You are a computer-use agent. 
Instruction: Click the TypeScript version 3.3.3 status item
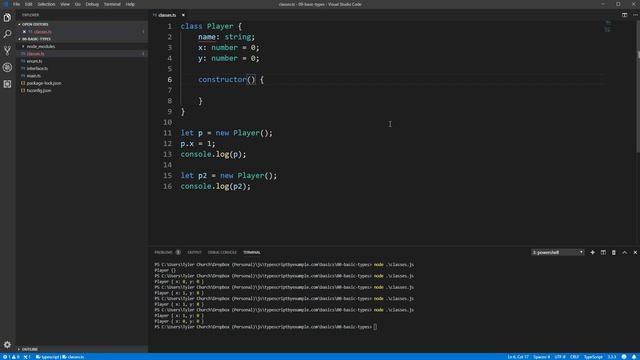(611, 357)
